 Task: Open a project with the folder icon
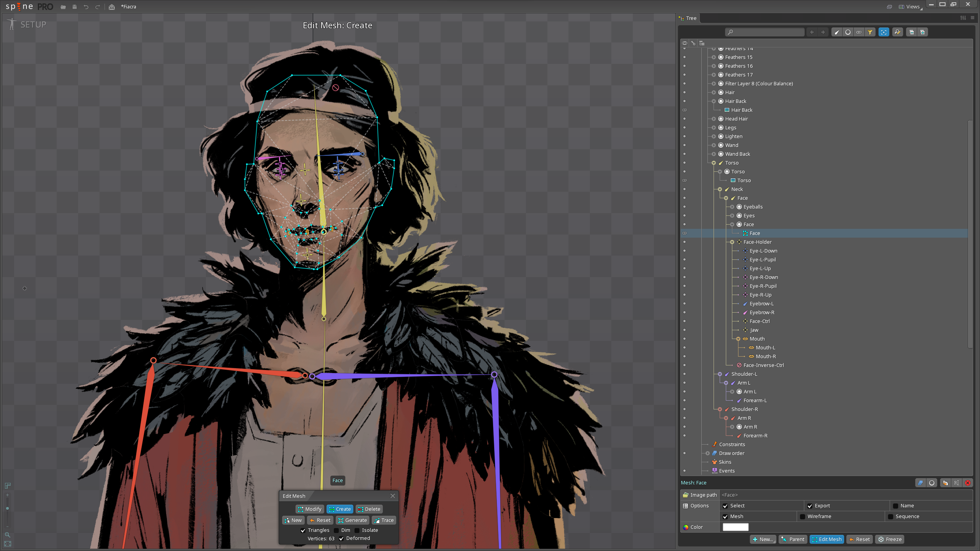click(x=63, y=7)
